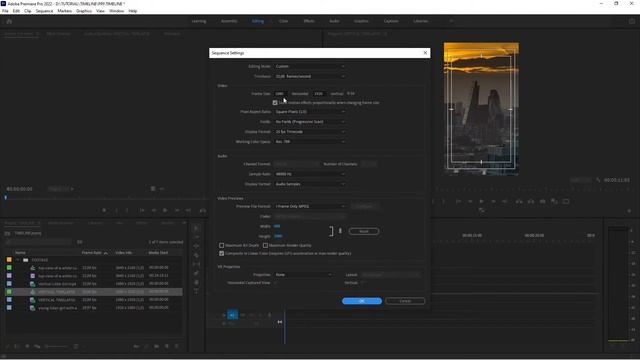
Task: Toggle Scale motion effects proportionally checkbox
Action: pyautogui.click(x=275, y=102)
